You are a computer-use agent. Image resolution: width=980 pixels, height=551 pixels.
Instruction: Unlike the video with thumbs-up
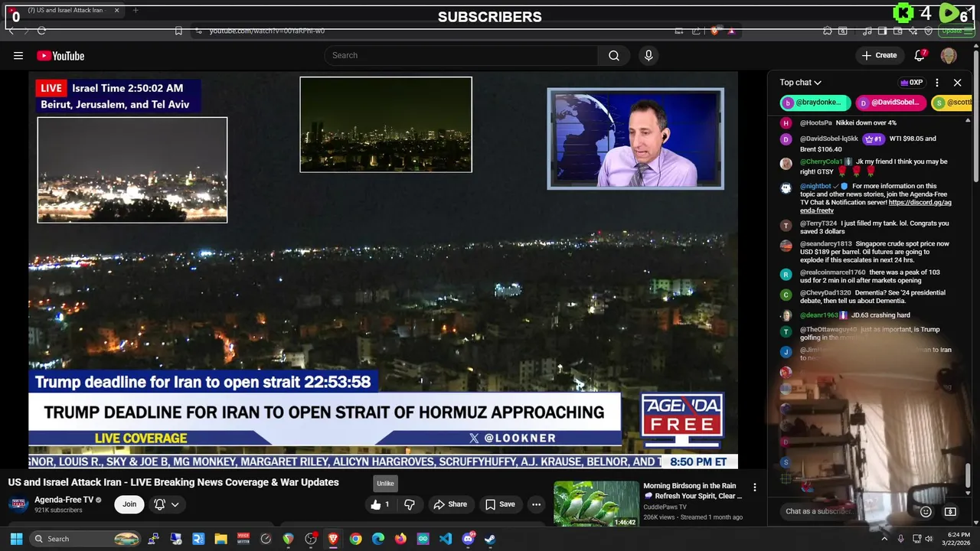381,504
